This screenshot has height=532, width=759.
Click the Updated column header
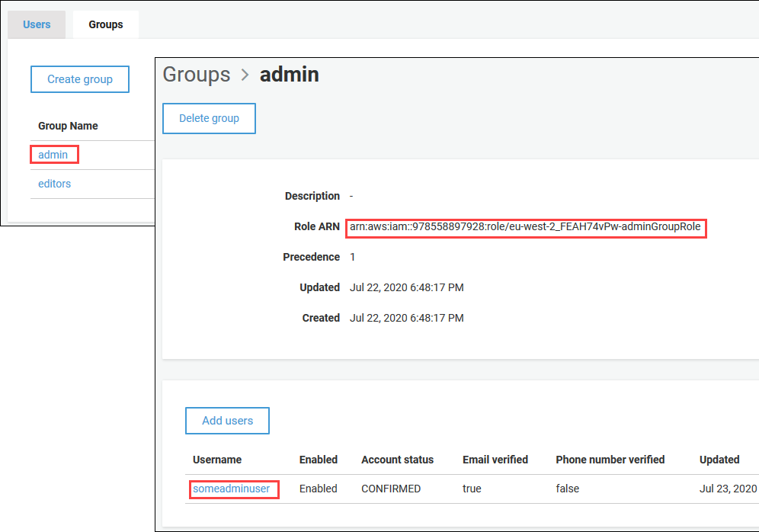click(719, 459)
